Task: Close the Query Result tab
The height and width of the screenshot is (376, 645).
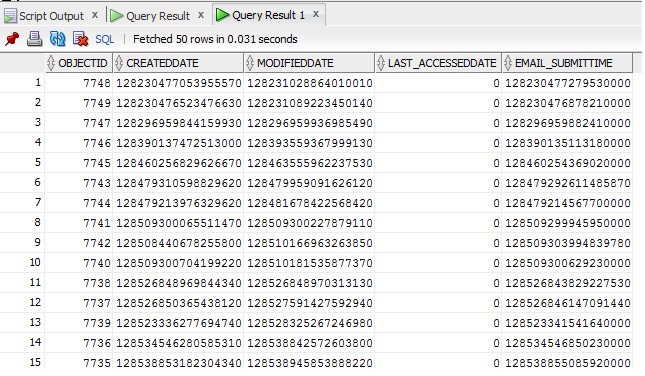Action: (201, 15)
